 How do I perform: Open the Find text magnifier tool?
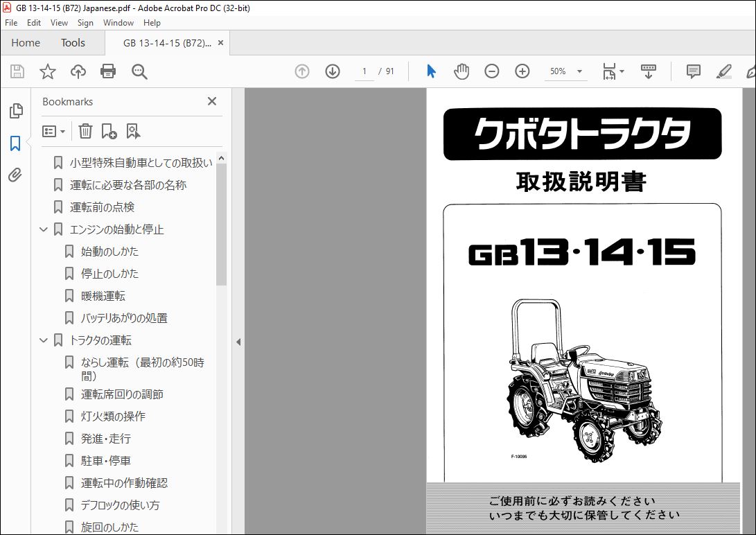click(x=139, y=71)
